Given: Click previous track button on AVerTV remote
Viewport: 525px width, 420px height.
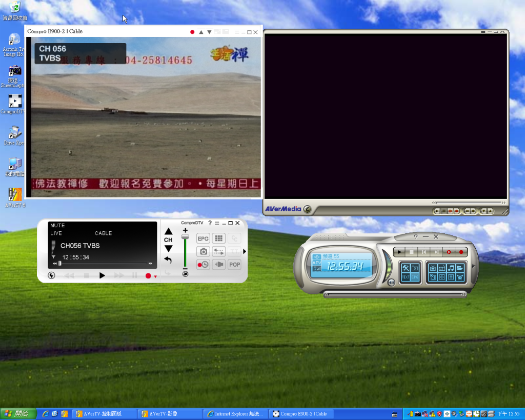Looking at the screenshot, I should (x=424, y=252).
